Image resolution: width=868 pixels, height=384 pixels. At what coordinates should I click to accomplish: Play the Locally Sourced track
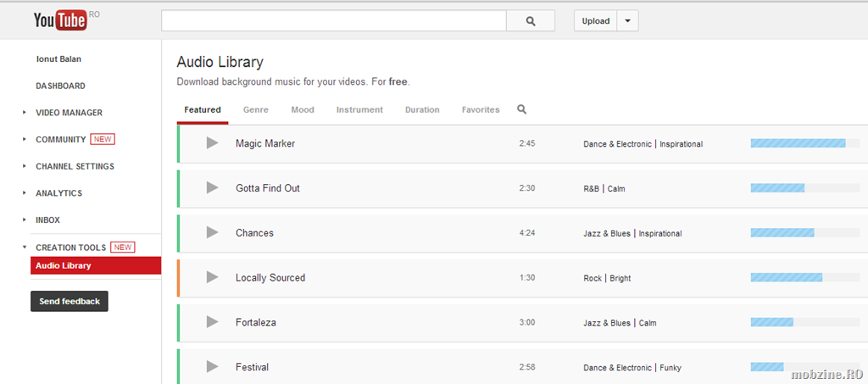[213, 277]
